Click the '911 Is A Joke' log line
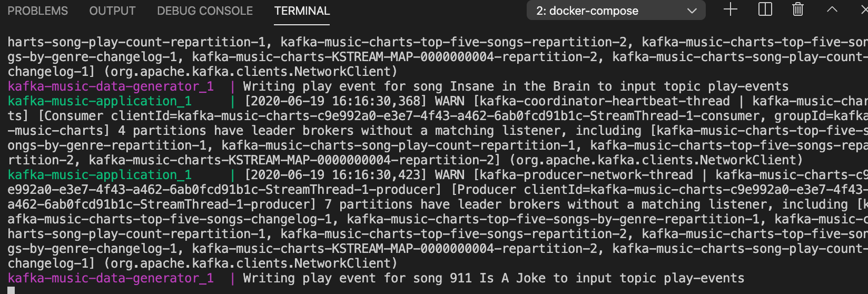The width and height of the screenshot is (868, 294). 376,278
